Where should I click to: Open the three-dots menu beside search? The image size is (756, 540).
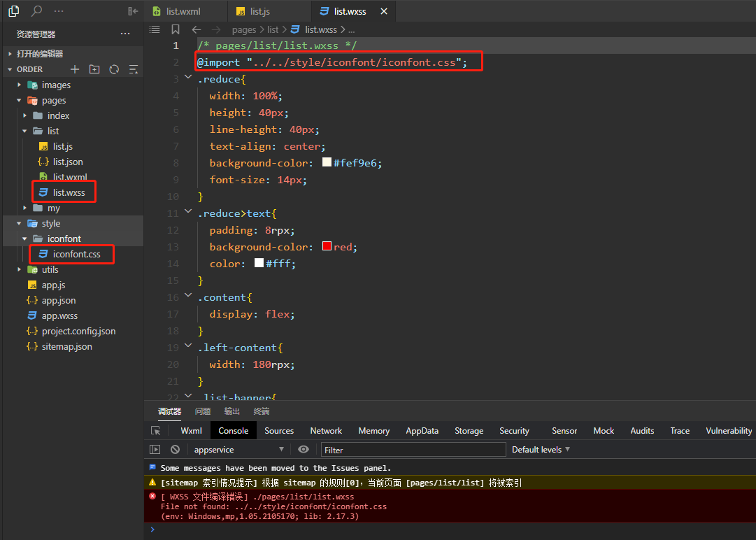coord(59,10)
